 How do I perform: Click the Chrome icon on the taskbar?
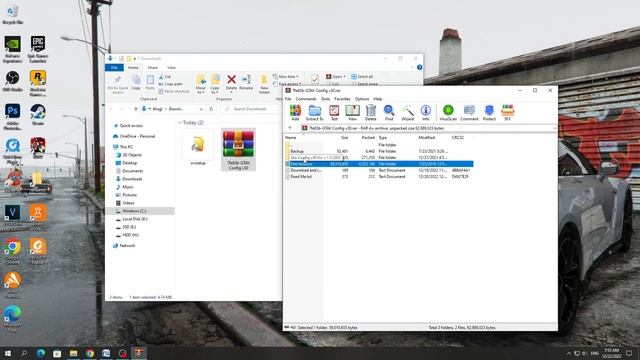coord(90,353)
